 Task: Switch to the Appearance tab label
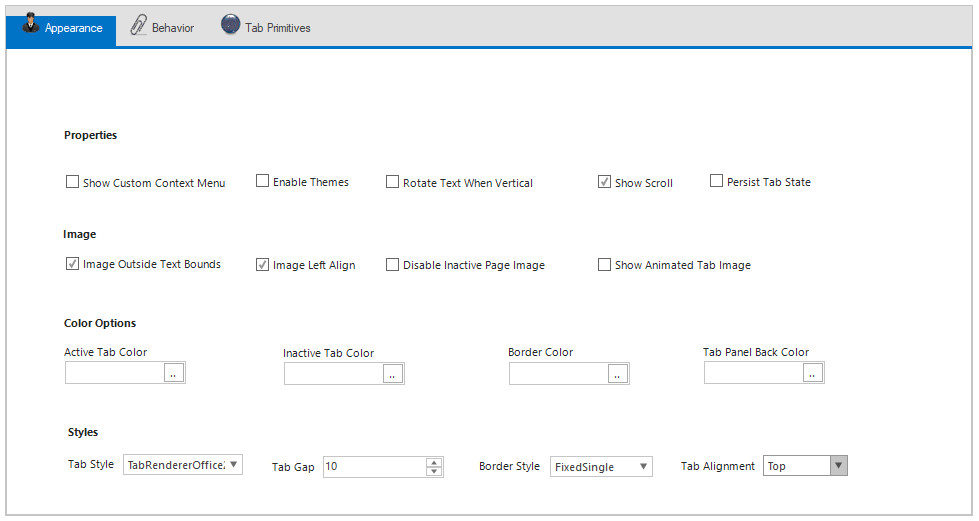[x=74, y=28]
